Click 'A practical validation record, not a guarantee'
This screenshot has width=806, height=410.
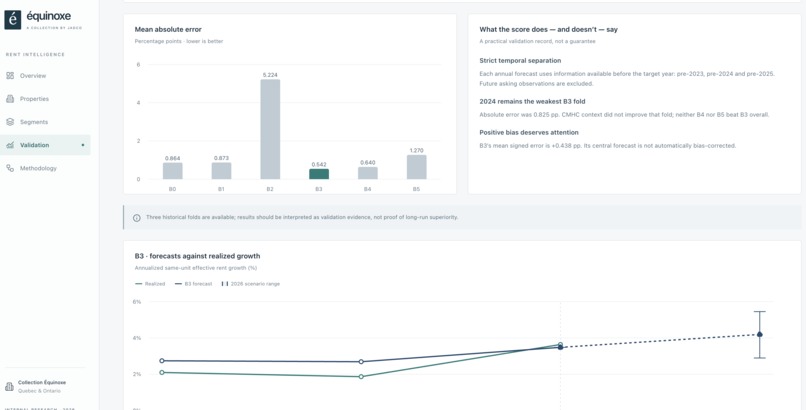(x=537, y=41)
